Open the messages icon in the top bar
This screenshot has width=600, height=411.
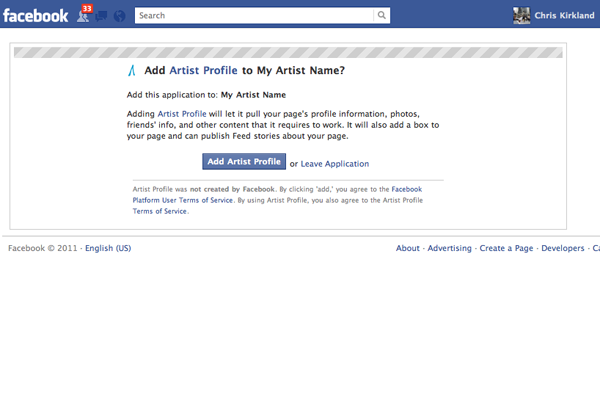pyautogui.click(x=102, y=16)
